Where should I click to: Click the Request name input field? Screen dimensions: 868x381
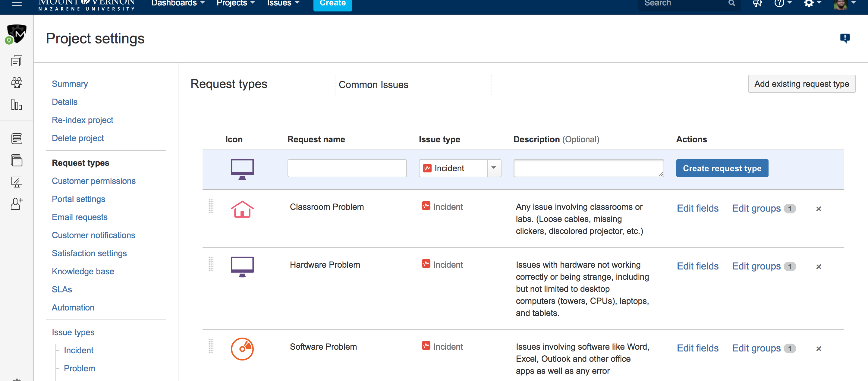(x=347, y=168)
